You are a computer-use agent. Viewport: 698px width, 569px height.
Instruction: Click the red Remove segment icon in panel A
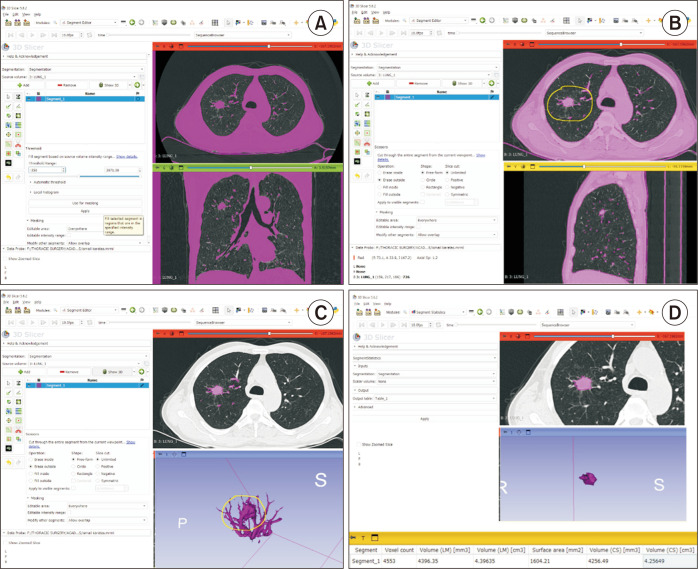[x=67, y=85]
